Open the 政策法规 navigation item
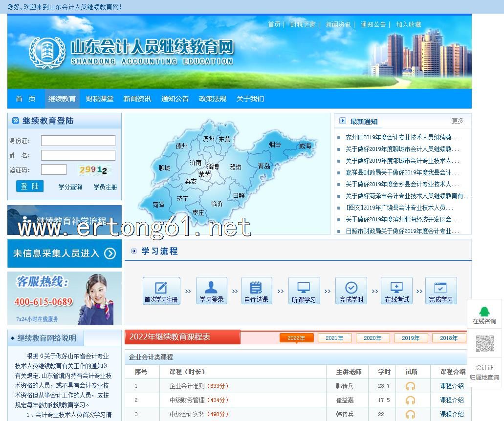The width and height of the screenshot is (504, 421). point(213,99)
